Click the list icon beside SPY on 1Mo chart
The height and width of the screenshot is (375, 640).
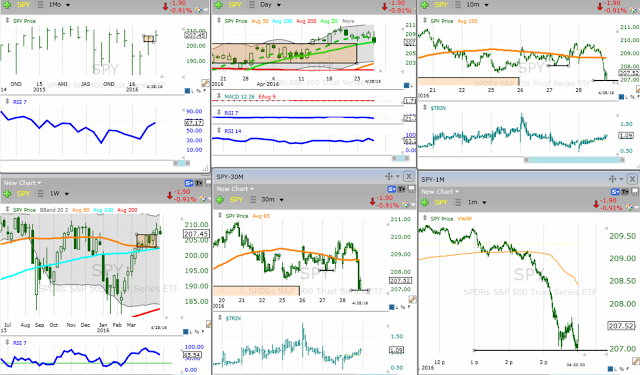40,5
